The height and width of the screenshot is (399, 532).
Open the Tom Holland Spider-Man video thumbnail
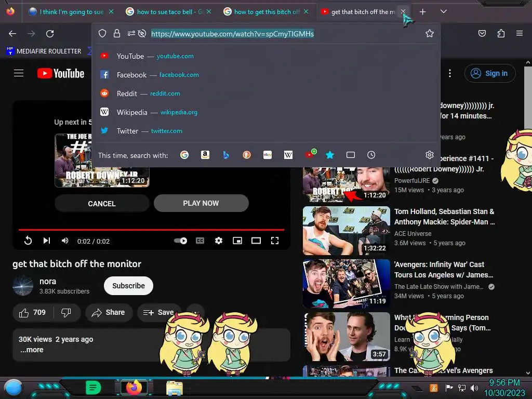pos(347,231)
